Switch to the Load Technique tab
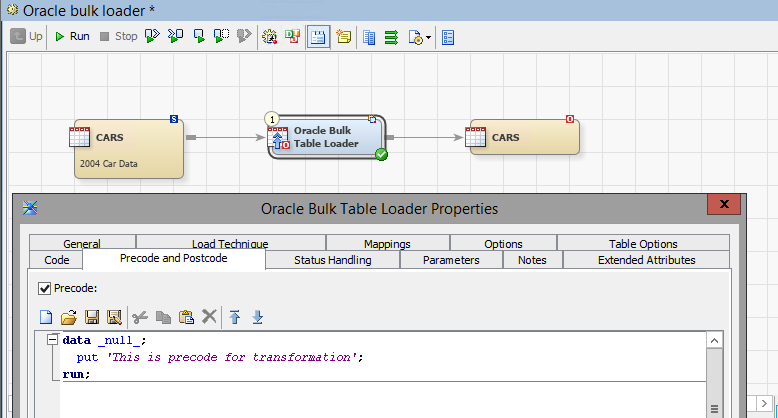 coord(229,243)
